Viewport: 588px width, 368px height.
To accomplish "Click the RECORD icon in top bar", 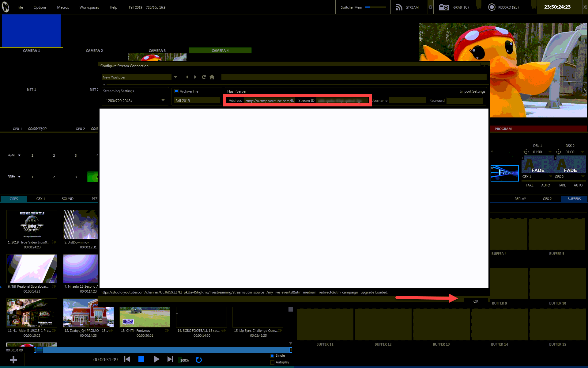I will tap(492, 7).
